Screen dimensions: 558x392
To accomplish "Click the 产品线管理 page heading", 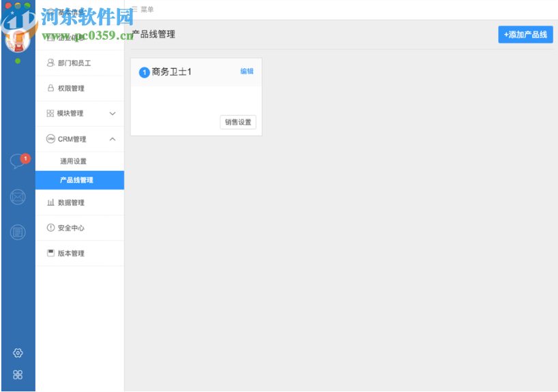I will click(x=153, y=34).
